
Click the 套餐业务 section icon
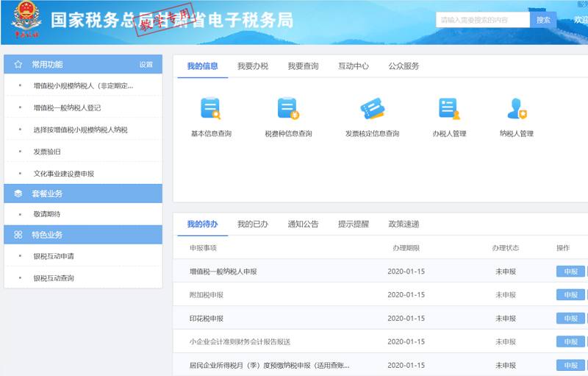click(18, 194)
